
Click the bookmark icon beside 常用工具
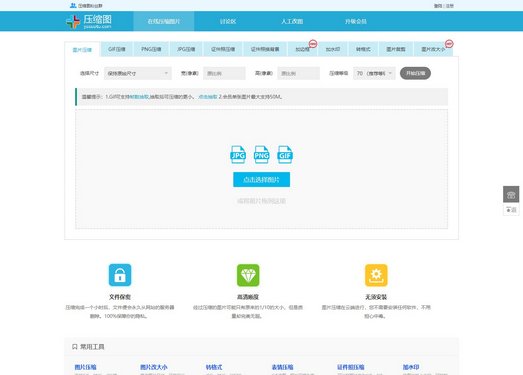pyautogui.click(x=75, y=347)
